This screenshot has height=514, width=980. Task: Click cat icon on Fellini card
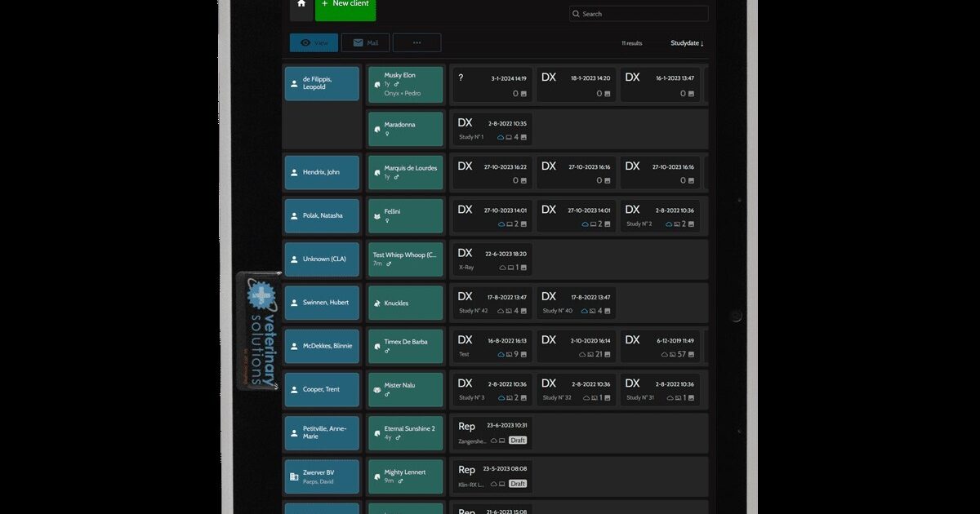coord(376,216)
